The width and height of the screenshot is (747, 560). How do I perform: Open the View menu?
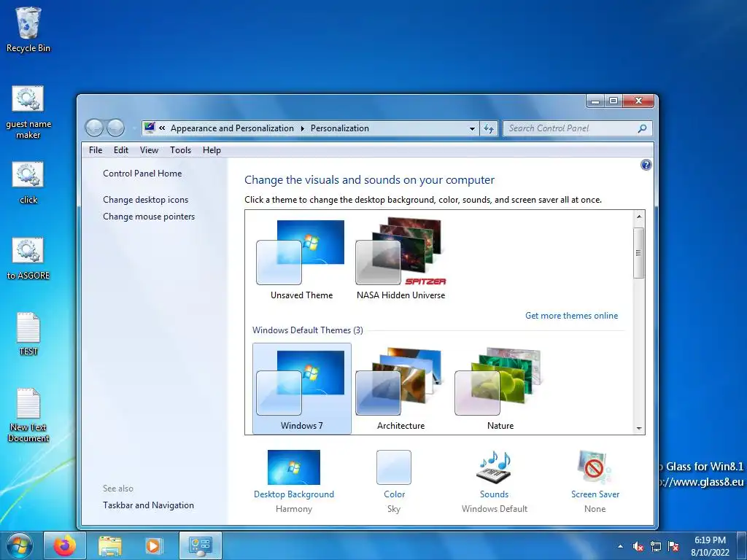tap(149, 150)
